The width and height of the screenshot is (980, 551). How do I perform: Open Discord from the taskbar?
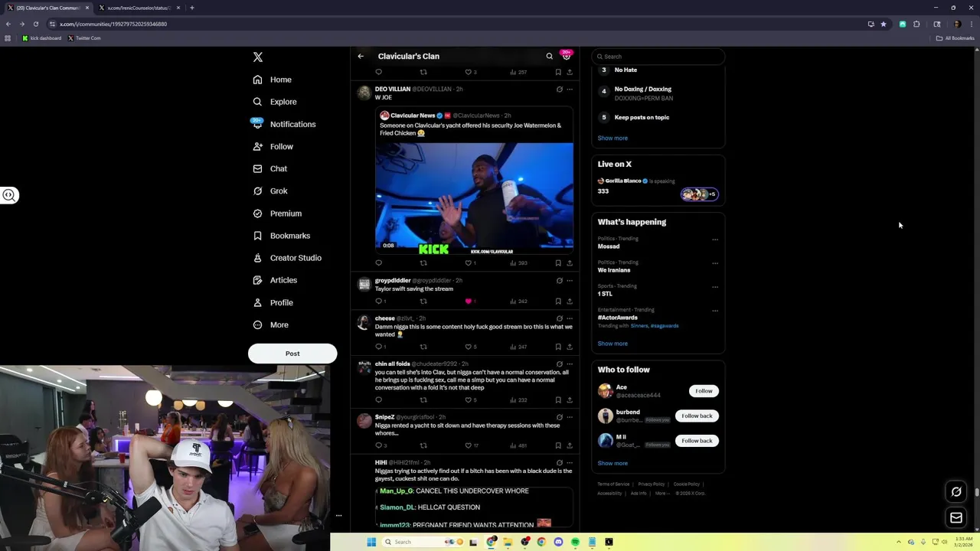point(558,542)
